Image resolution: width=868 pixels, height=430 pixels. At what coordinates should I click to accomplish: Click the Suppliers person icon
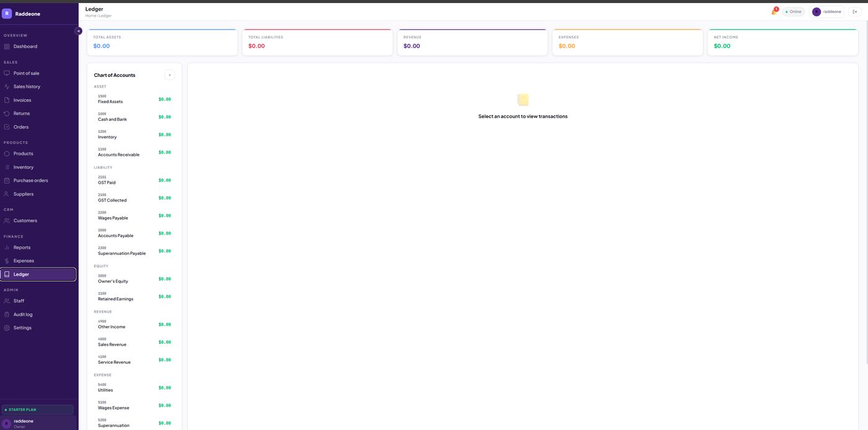(7, 194)
